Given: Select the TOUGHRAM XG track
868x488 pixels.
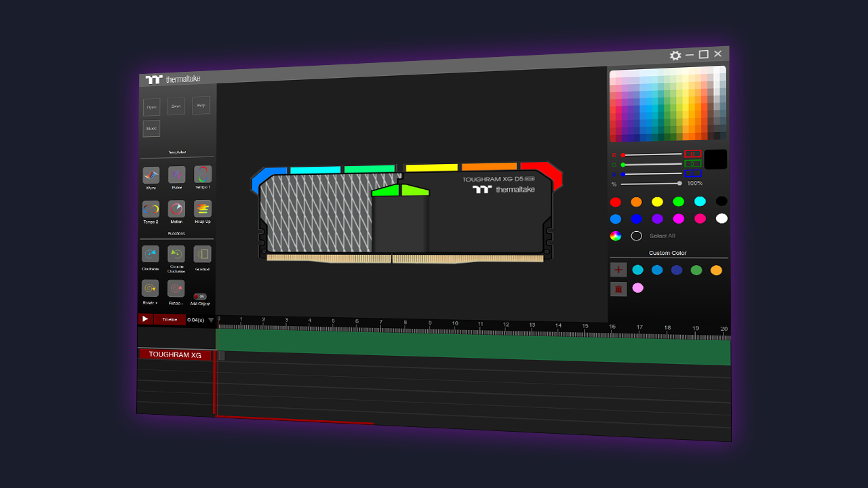Looking at the screenshot, I should click(x=175, y=354).
